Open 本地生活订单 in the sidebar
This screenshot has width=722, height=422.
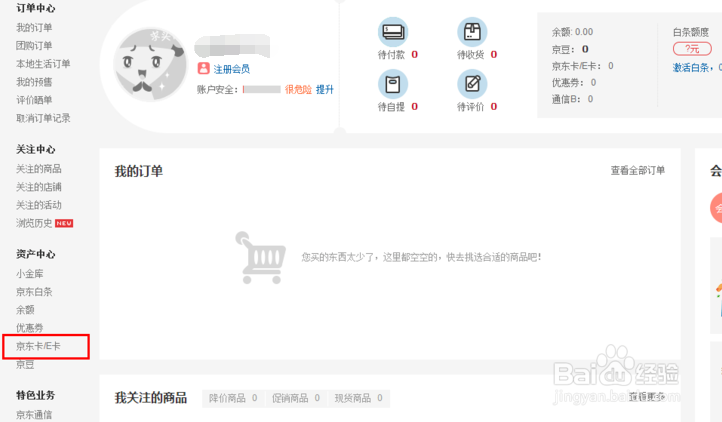(43, 64)
